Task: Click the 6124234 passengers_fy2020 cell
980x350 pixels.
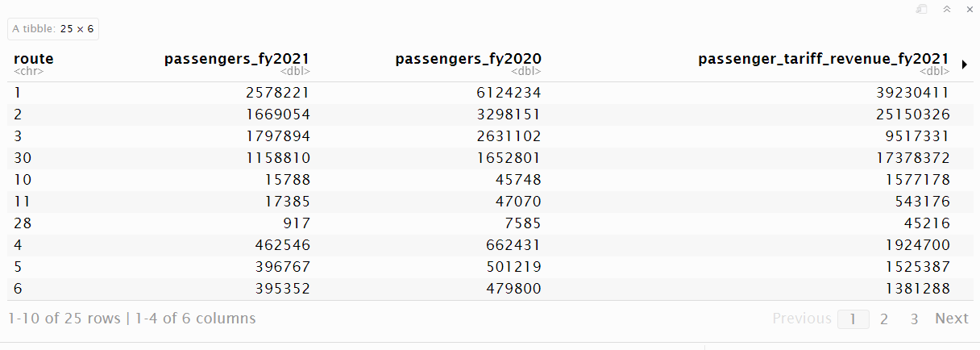Action: (x=509, y=93)
